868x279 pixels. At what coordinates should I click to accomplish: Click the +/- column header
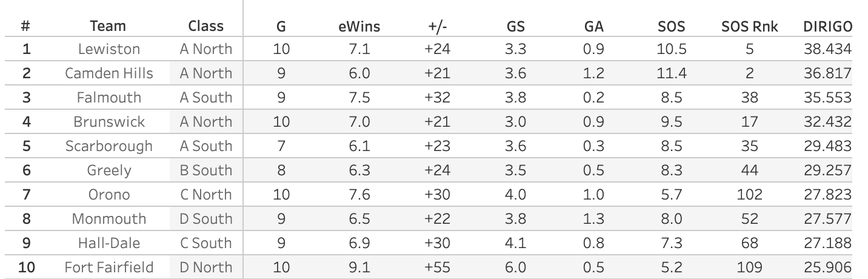[x=437, y=26]
